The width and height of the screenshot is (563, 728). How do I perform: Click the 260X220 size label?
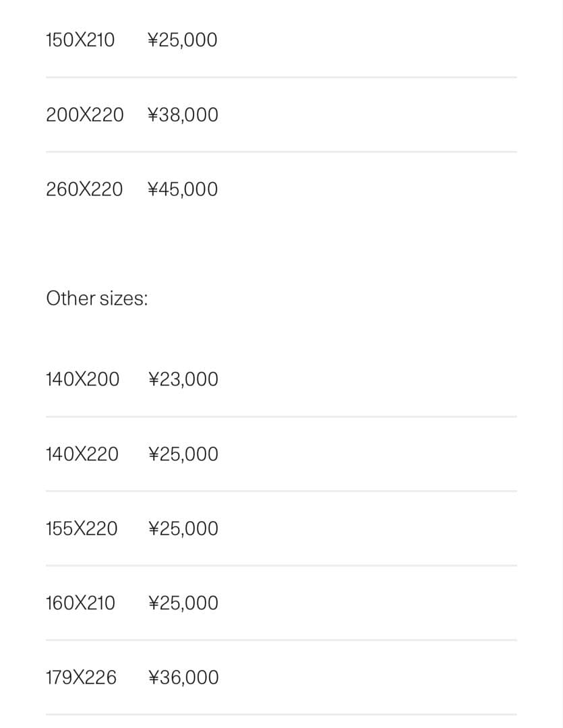(x=84, y=189)
